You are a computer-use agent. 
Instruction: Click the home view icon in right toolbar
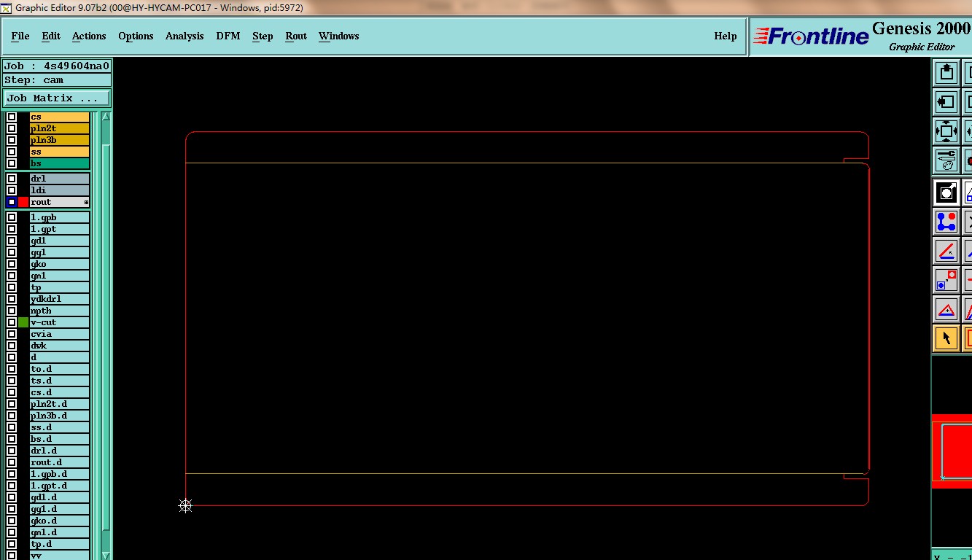coord(946,72)
